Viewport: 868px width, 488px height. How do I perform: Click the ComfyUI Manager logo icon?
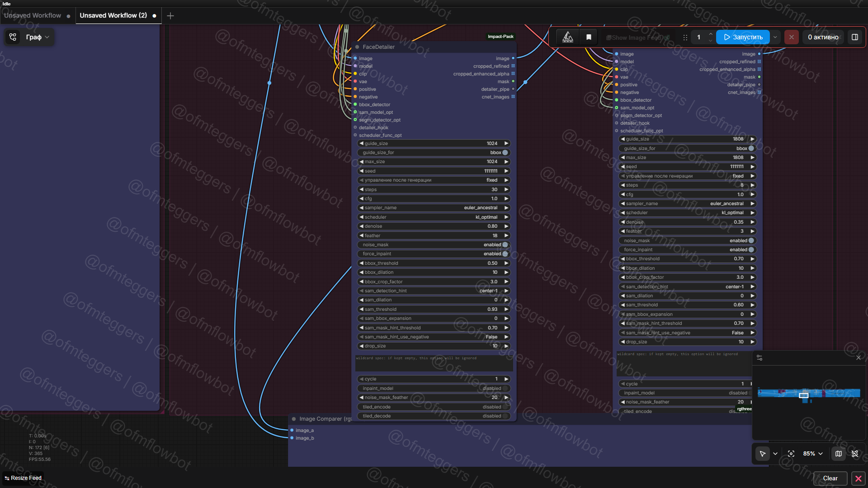pyautogui.click(x=568, y=37)
